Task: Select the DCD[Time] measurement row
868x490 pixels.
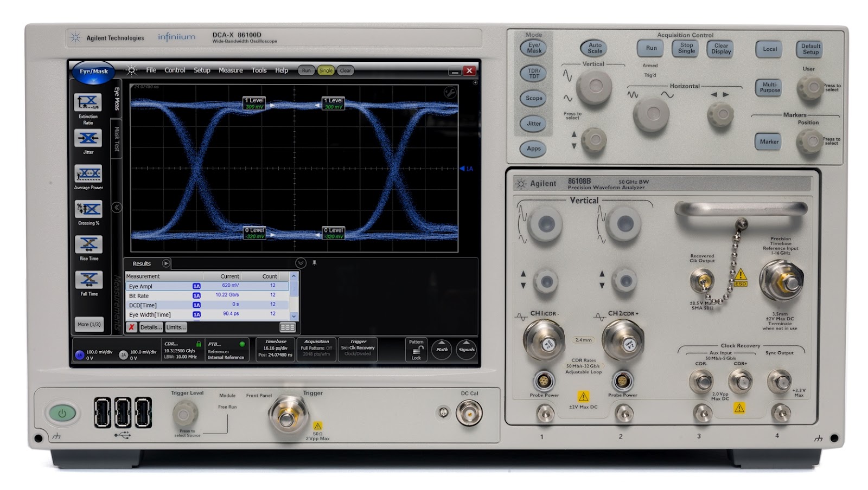Action: [x=208, y=305]
